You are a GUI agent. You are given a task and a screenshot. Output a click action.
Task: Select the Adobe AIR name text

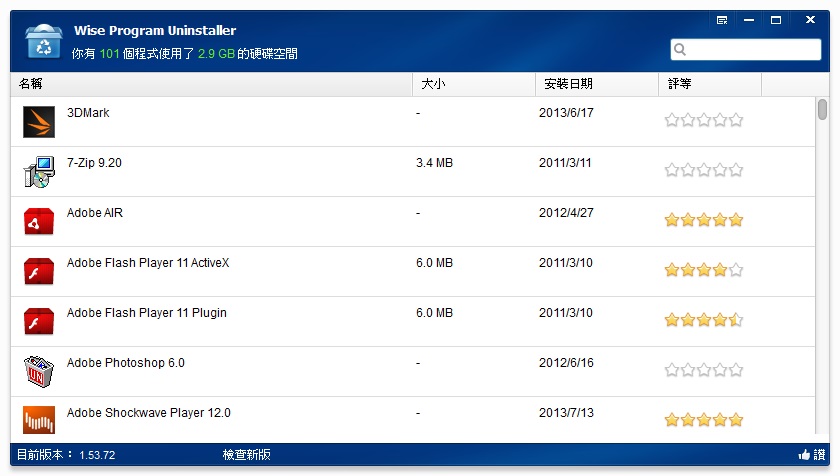pyautogui.click(x=95, y=213)
